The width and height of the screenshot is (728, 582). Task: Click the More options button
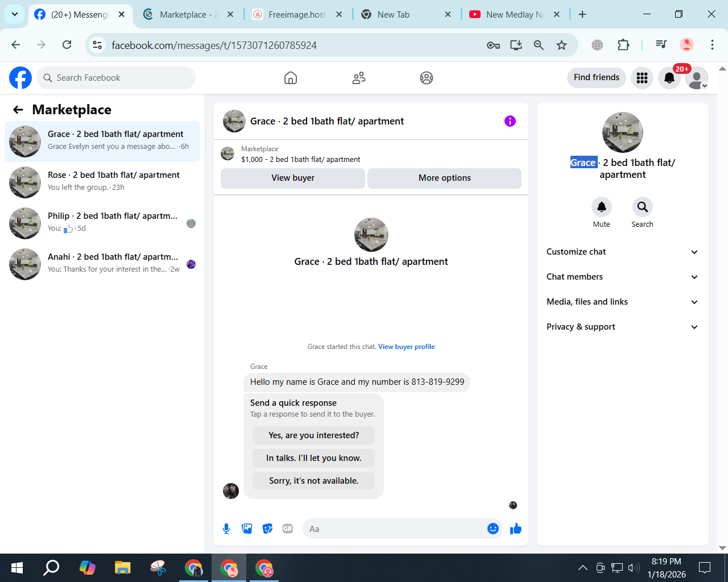(x=445, y=178)
